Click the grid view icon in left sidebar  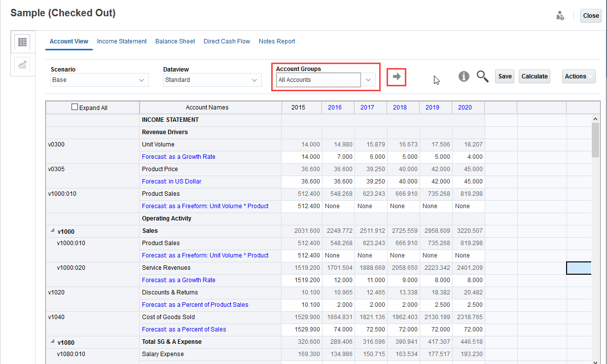pos(22,42)
